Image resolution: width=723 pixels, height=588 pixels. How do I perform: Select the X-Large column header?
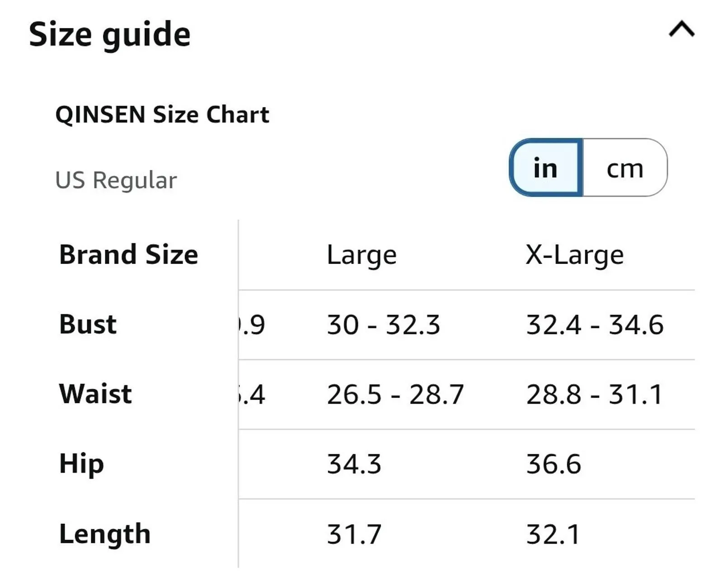(574, 255)
